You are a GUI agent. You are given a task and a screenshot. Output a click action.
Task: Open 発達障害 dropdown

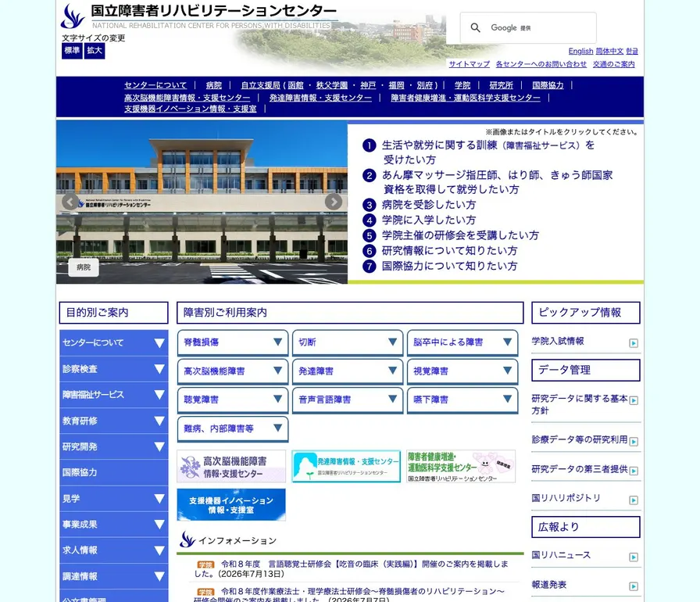pos(348,371)
